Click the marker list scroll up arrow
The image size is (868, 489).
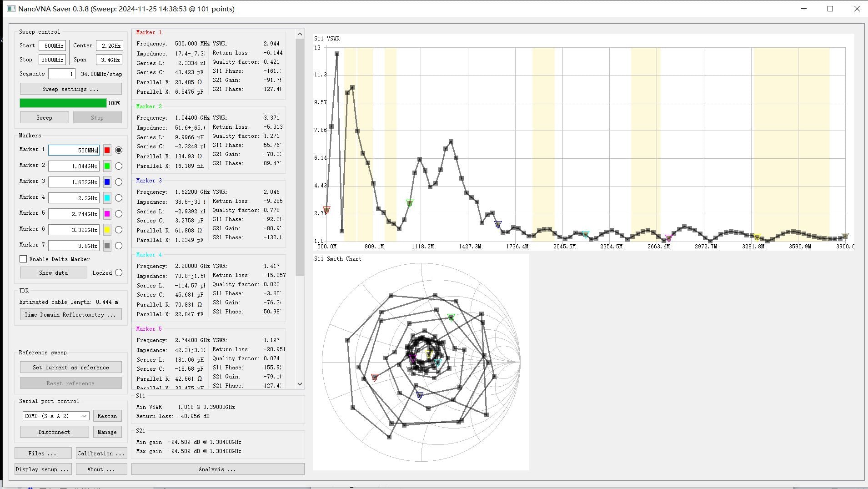(300, 34)
